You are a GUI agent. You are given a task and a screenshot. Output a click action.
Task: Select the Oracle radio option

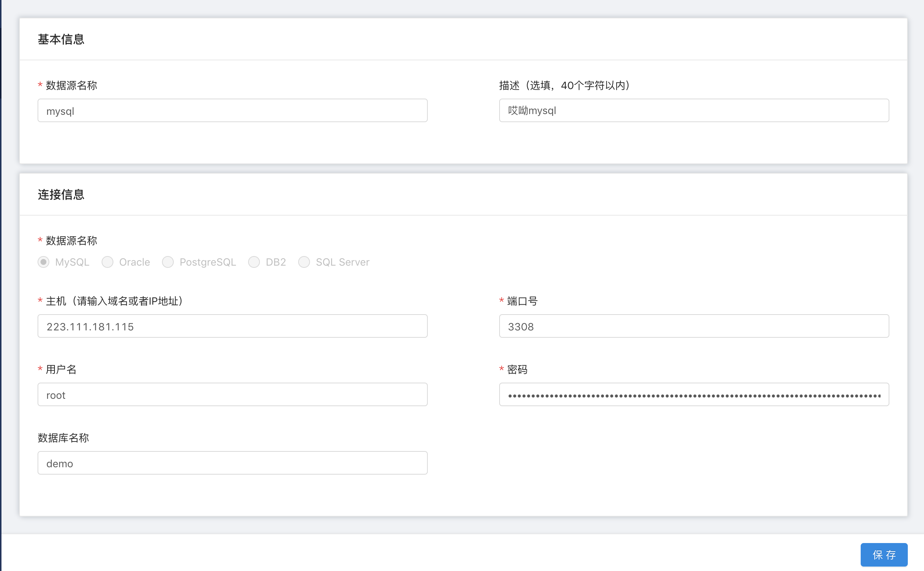pyautogui.click(x=107, y=262)
